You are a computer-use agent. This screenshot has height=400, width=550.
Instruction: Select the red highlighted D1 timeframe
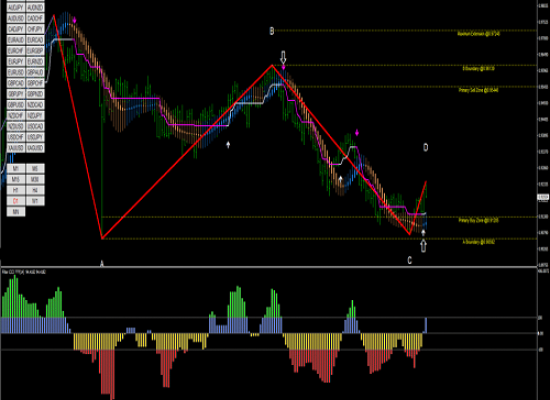click(16, 201)
